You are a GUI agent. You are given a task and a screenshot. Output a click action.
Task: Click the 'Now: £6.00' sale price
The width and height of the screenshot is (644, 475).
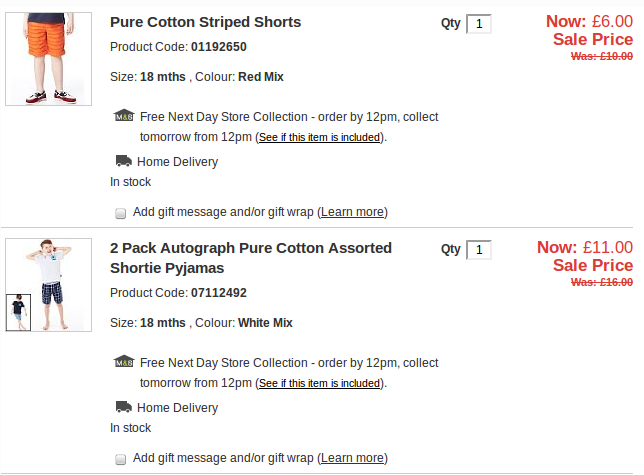(x=589, y=21)
